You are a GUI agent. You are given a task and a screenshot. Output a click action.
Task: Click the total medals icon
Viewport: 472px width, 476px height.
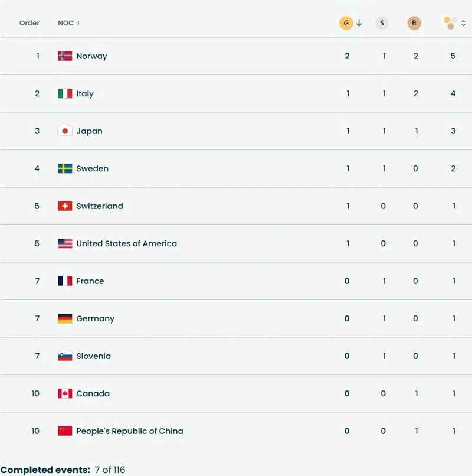coord(450,23)
